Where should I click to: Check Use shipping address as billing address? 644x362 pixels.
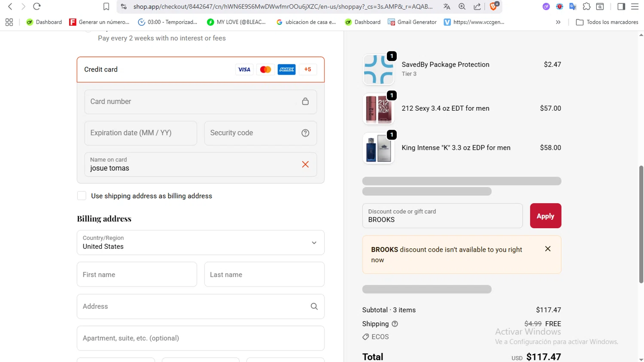pyautogui.click(x=82, y=196)
